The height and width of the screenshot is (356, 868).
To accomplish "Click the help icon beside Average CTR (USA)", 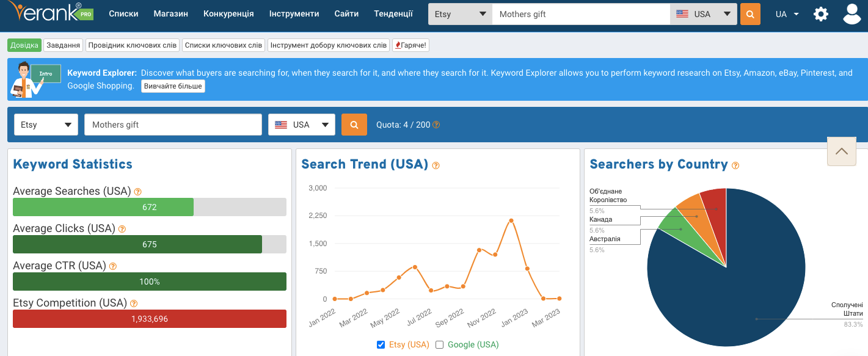I will click(x=112, y=266).
